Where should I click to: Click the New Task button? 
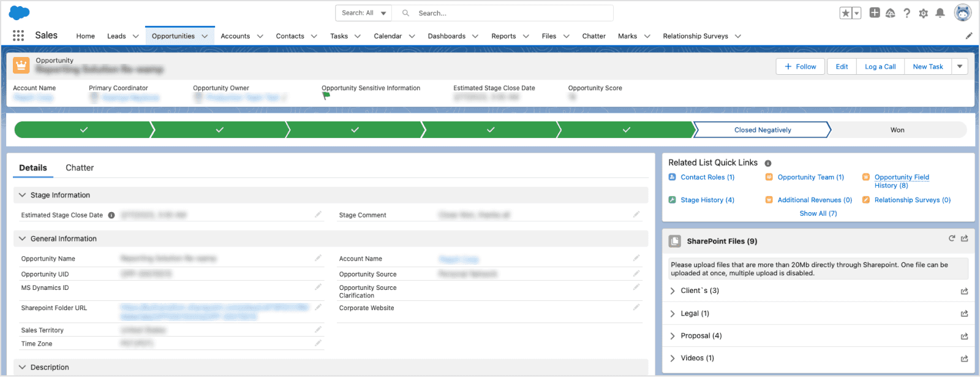pyautogui.click(x=928, y=67)
